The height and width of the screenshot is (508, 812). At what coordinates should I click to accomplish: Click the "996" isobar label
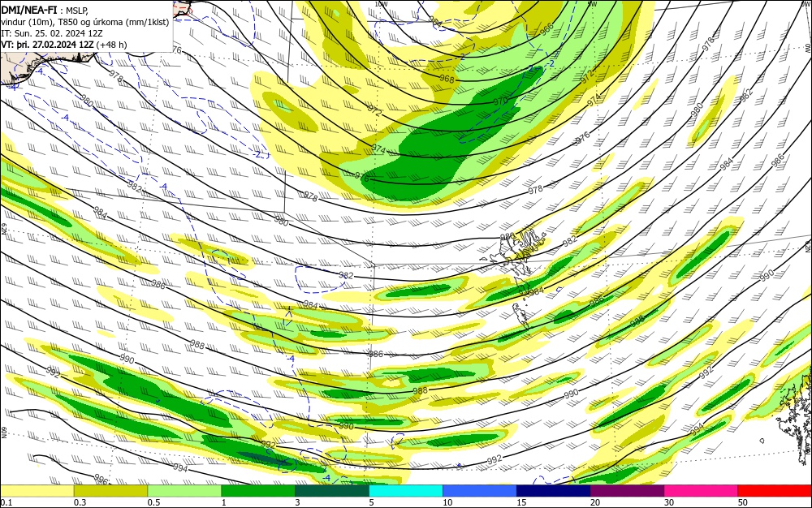point(101,479)
